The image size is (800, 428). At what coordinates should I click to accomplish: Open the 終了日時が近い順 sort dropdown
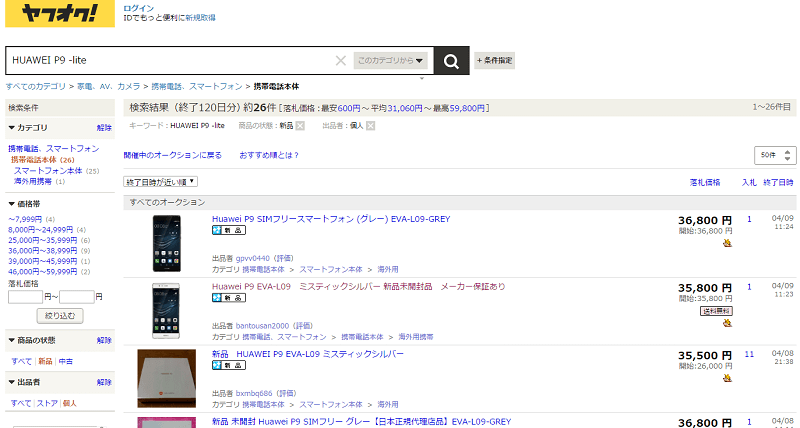click(160, 182)
